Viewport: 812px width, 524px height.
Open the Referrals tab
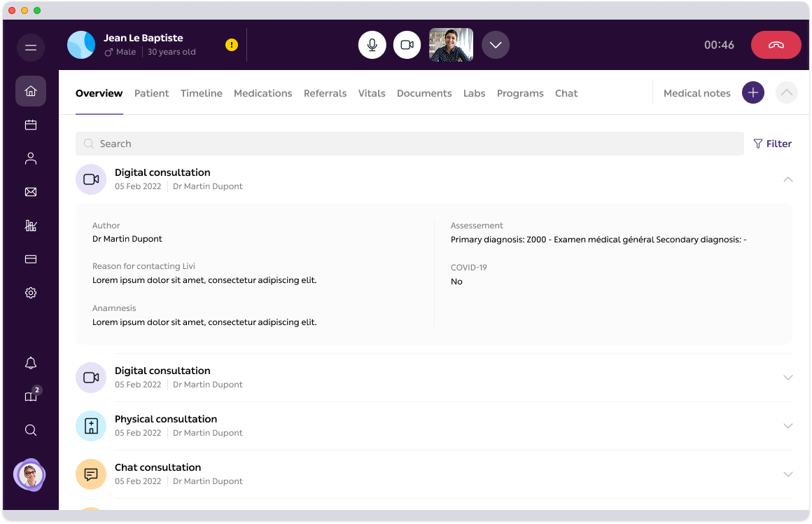pos(325,93)
